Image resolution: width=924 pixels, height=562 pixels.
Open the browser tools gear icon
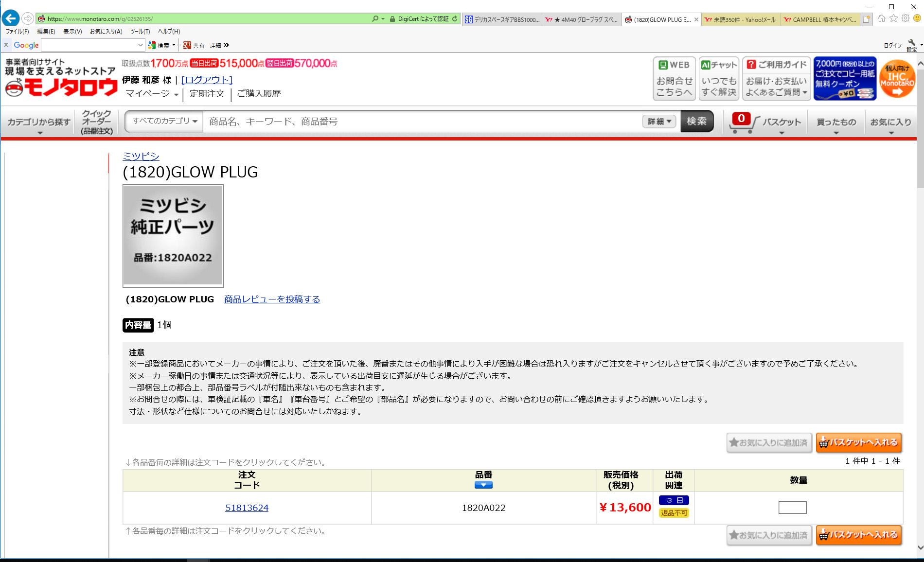point(905,18)
